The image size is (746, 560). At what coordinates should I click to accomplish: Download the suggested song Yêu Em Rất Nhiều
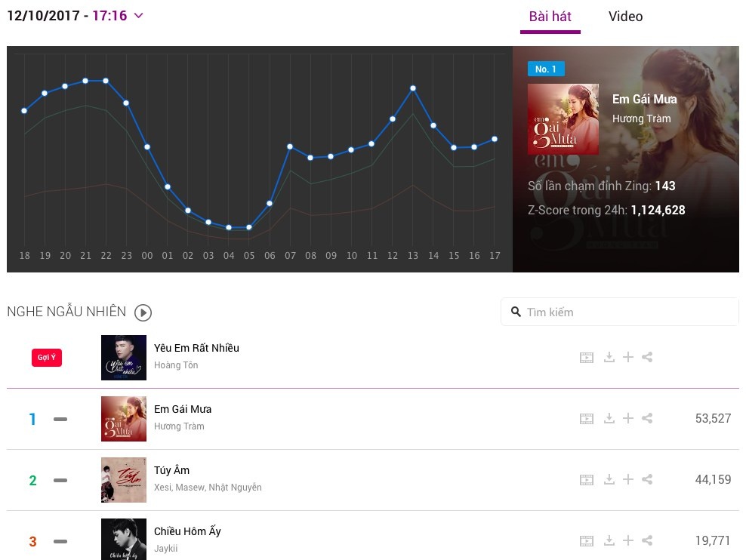pyautogui.click(x=609, y=358)
